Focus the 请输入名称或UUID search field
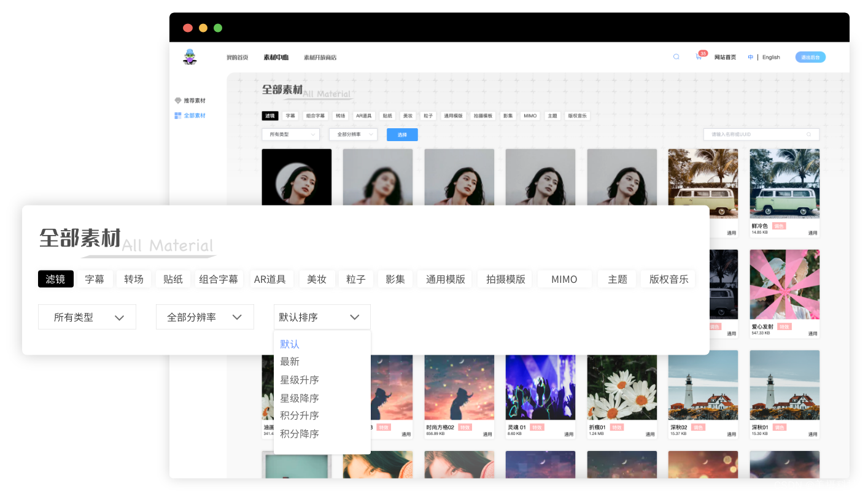This screenshot has width=868, height=497. (x=761, y=134)
